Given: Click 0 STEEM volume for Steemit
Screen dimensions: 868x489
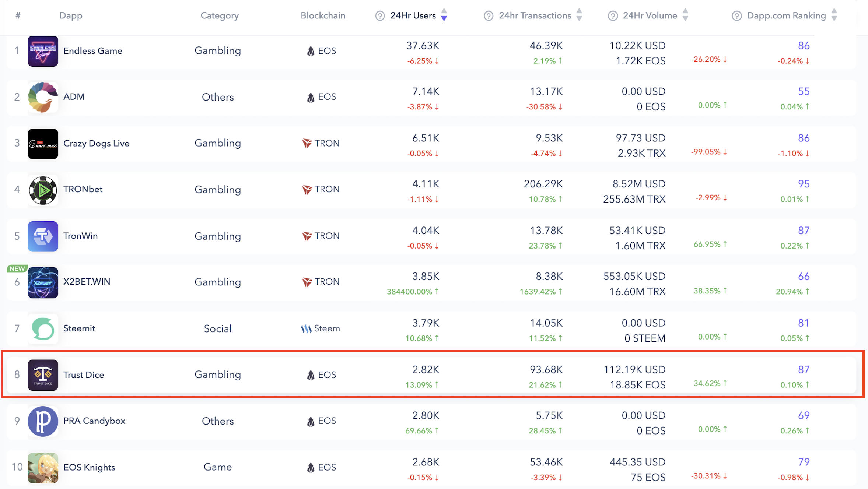Looking at the screenshot, I should pos(645,338).
